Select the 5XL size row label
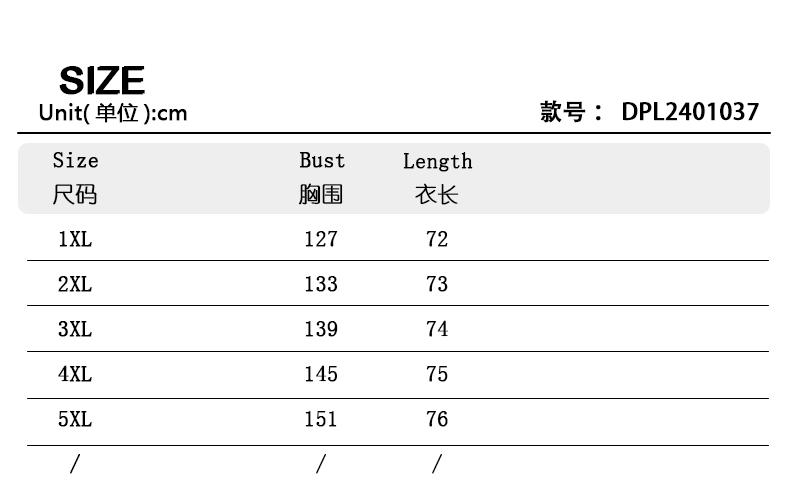 point(75,419)
